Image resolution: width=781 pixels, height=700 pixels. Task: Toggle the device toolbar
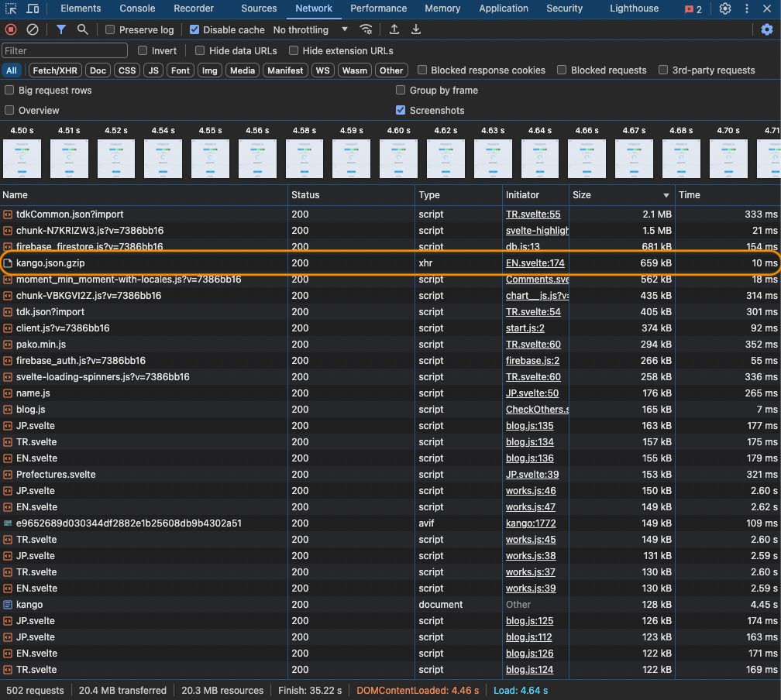(x=31, y=9)
